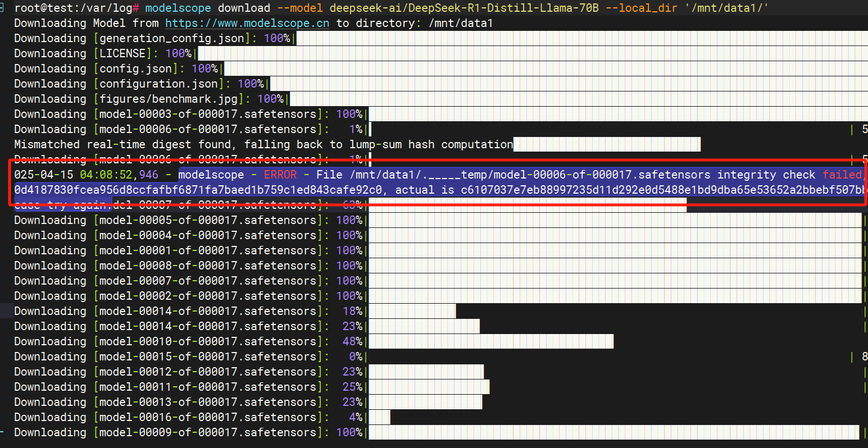
Task: Click the 48% progress value for model-00010
Action: tap(353, 341)
